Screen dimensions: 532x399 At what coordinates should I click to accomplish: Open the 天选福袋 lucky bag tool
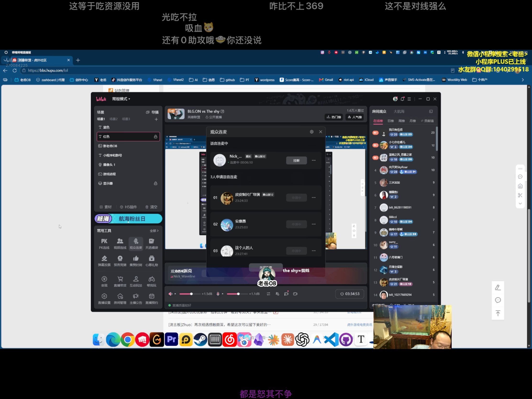coord(151,243)
